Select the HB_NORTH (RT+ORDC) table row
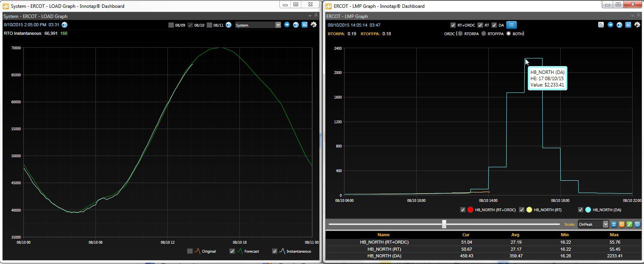This screenshot has width=644, height=264. click(x=484, y=242)
